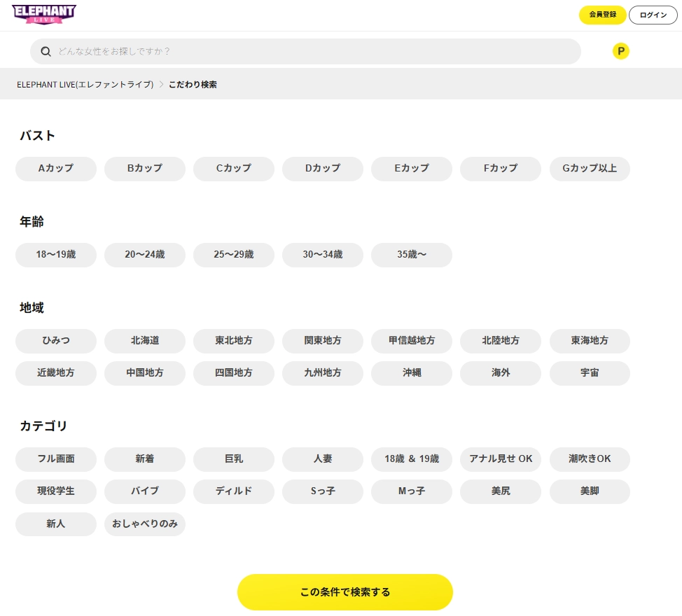
Task: Select the 新着 category chip
Action: (144, 459)
